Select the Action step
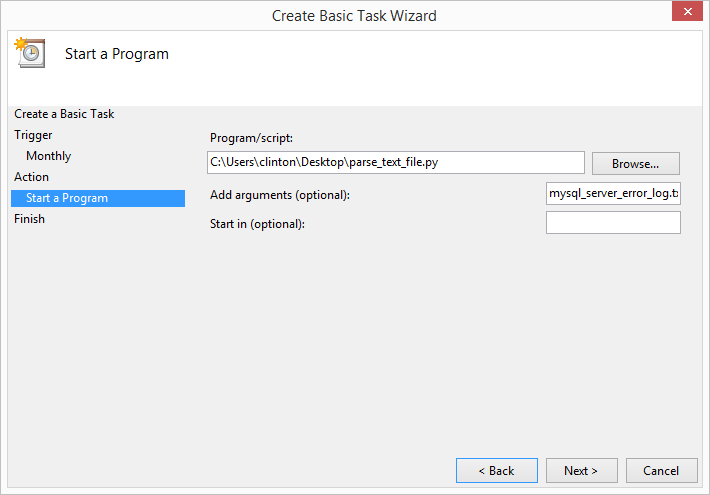The image size is (710, 495). click(31, 177)
